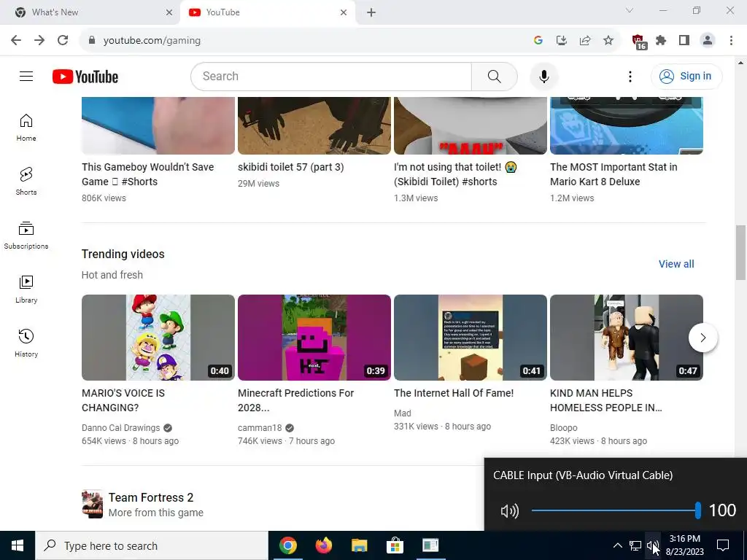Click the camman18 channel name

point(260,427)
